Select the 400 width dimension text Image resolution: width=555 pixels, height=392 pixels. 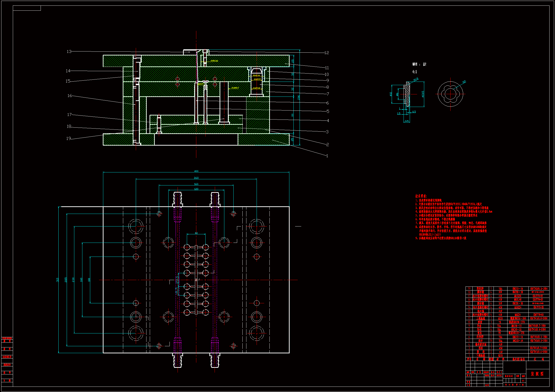(x=196, y=171)
